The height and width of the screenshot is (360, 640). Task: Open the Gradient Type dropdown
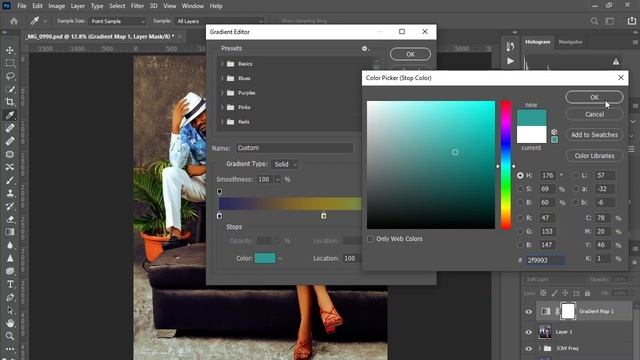(285, 164)
